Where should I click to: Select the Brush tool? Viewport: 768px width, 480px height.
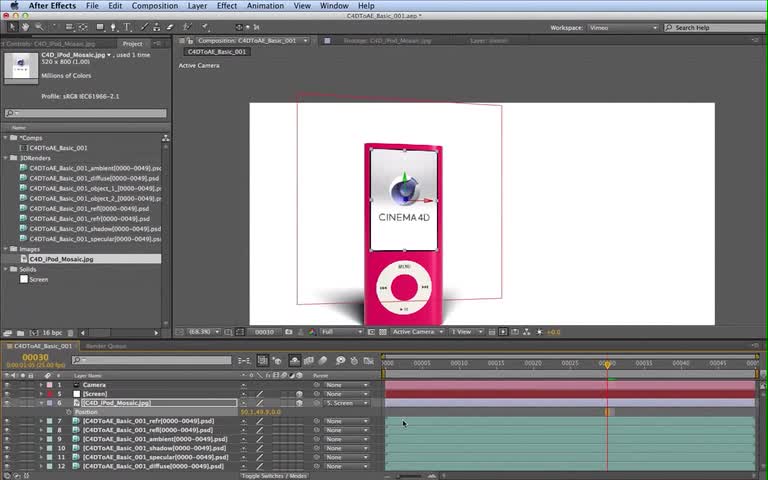(x=144, y=27)
